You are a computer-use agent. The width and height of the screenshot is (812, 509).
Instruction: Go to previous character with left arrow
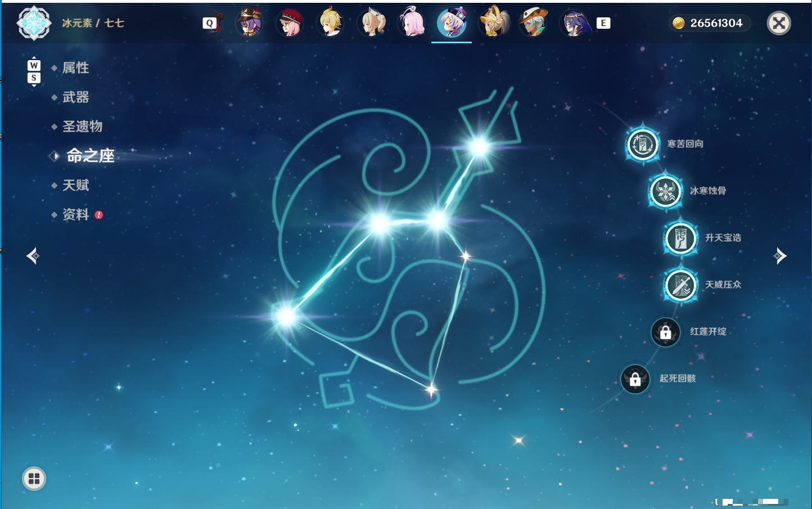[33, 256]
